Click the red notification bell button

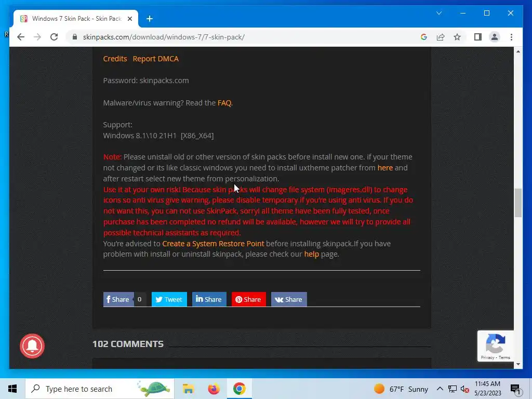(x=32, y=345)
